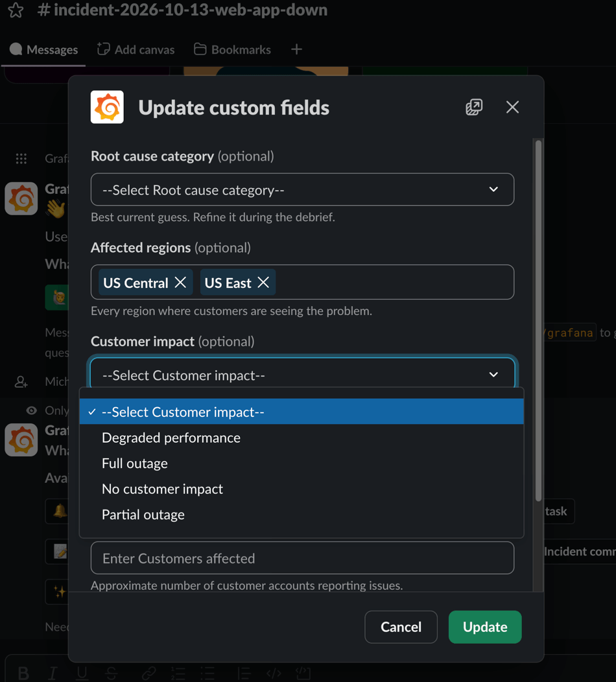Viewport: 616px width, 682px height.
Task: Click the eye icon by Only
Action: click(31, 410)
